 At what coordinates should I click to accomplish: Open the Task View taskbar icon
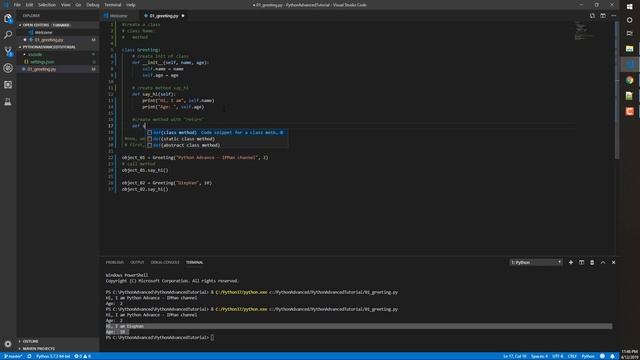pos(629,33)
